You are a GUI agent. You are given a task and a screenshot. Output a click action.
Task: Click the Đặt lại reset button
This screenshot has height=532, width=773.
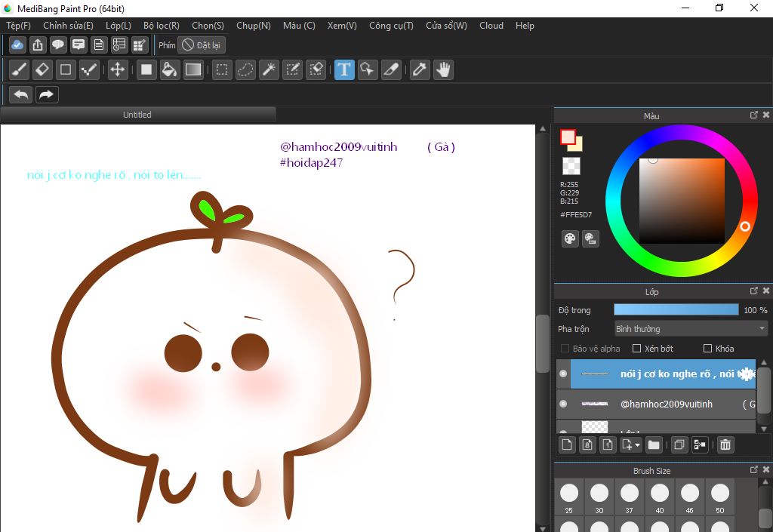coord(202,45)
